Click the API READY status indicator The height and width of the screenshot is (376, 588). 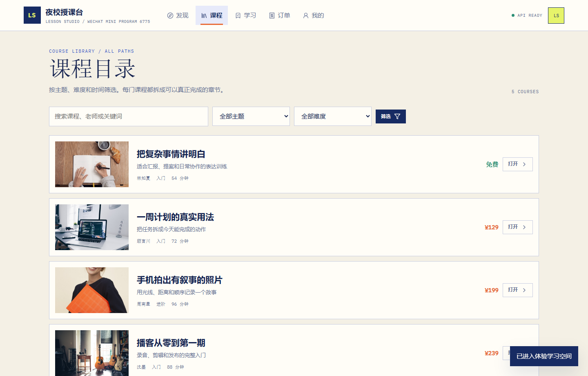527,16
